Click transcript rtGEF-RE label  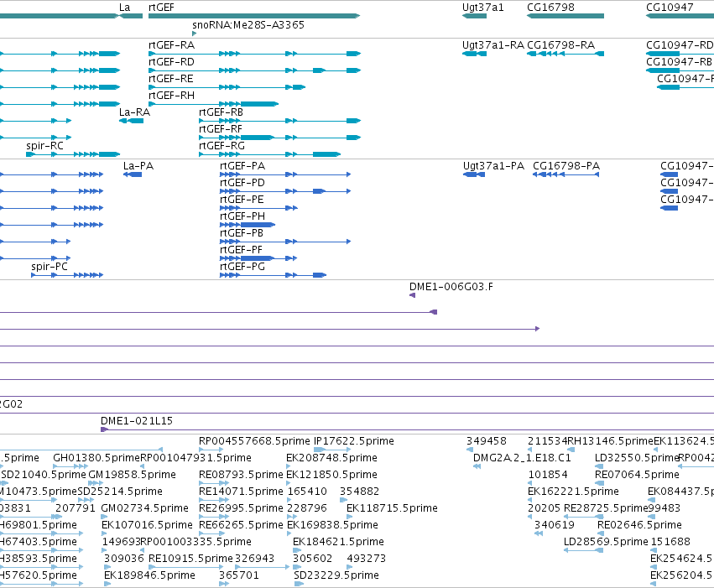[171, 79]
